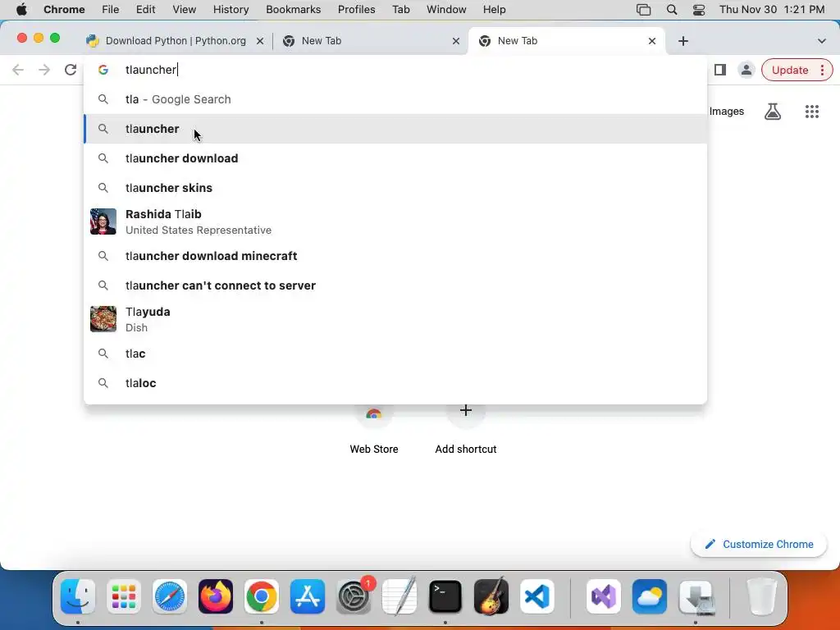Click the Update button
840x630 pixels.
[790, 70]
